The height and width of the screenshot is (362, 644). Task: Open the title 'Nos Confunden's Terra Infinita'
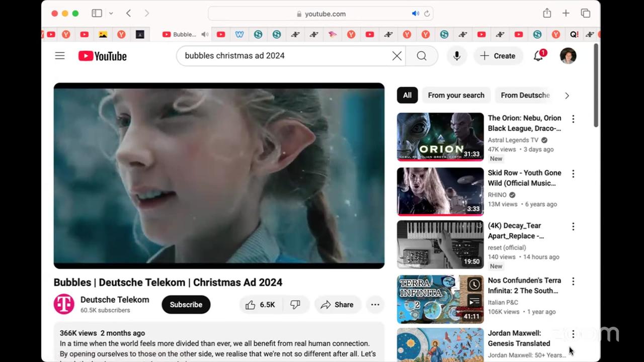point(525,286)
